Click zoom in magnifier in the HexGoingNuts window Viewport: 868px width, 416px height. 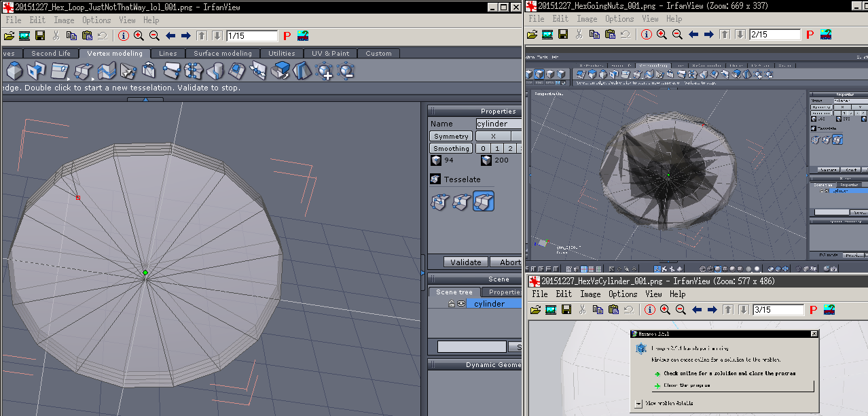(662, 35)
